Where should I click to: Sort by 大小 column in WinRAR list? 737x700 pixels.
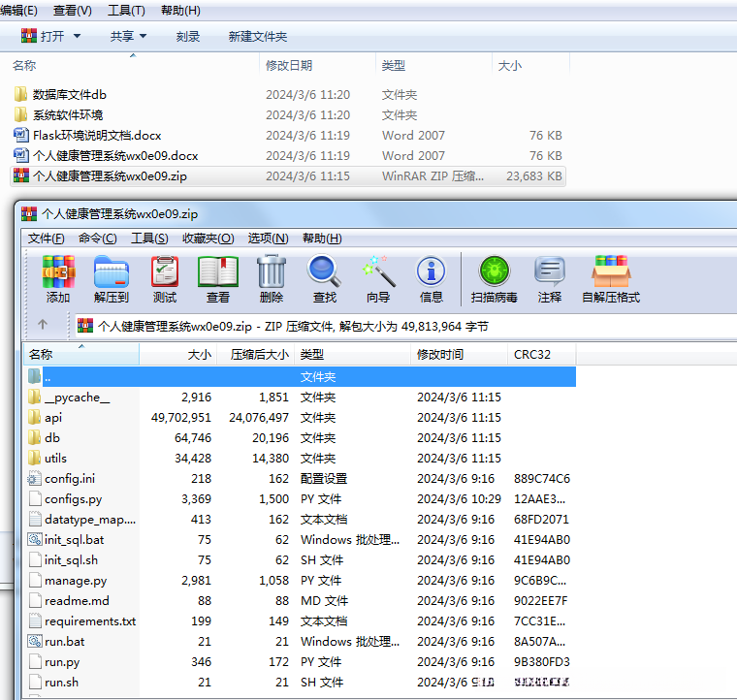coord(178,354)
